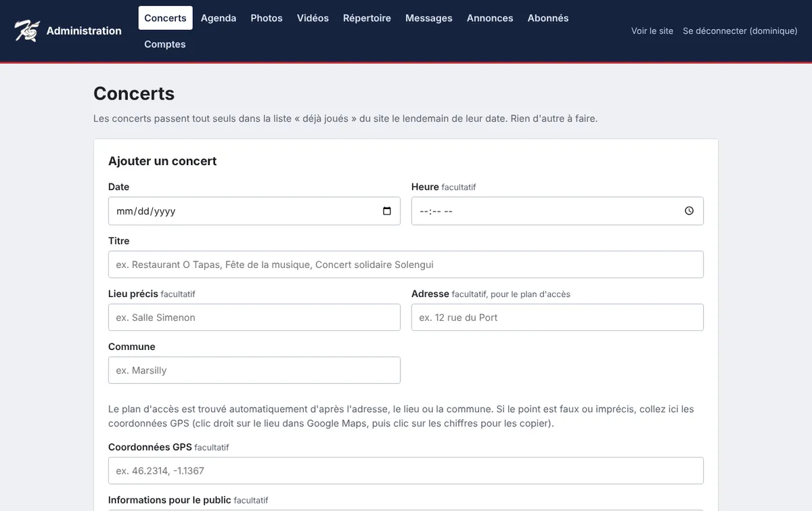The height and width of the screenshot is (511, 812).
Task: Click the Lieu précis input
Action: (254, 317)
